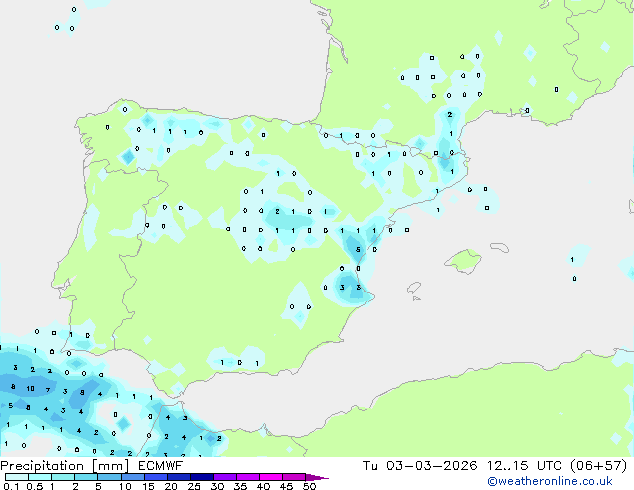Click the 30–35 mm purple swatch
Image resolution: width=634 pixels, height=490 pixels.
pyautogui.click(x=224, y=477)
